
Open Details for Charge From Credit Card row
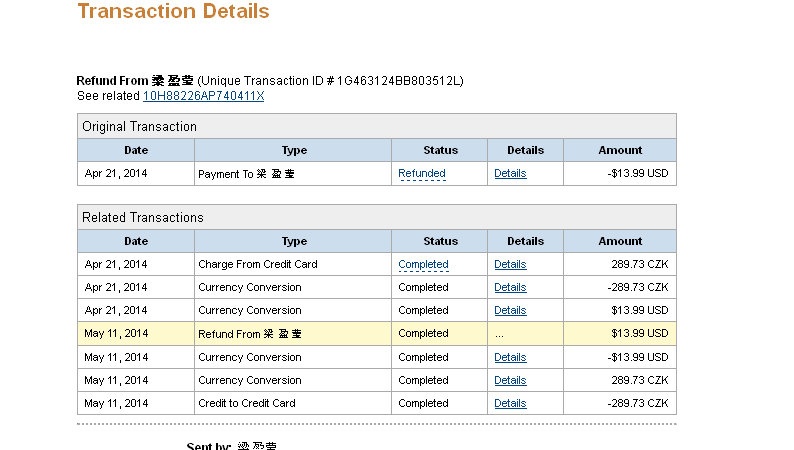click(510, 264)
